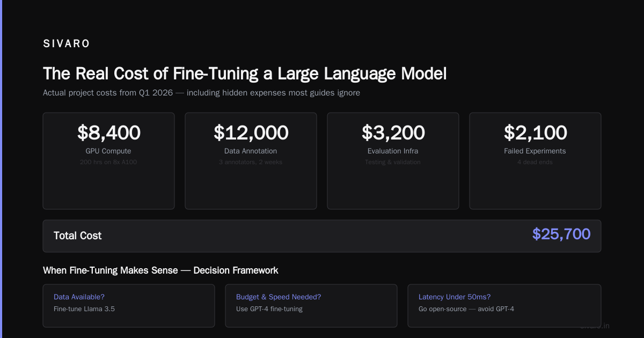
Task: Click the SIVARO logo text
Action: (67, 44)
